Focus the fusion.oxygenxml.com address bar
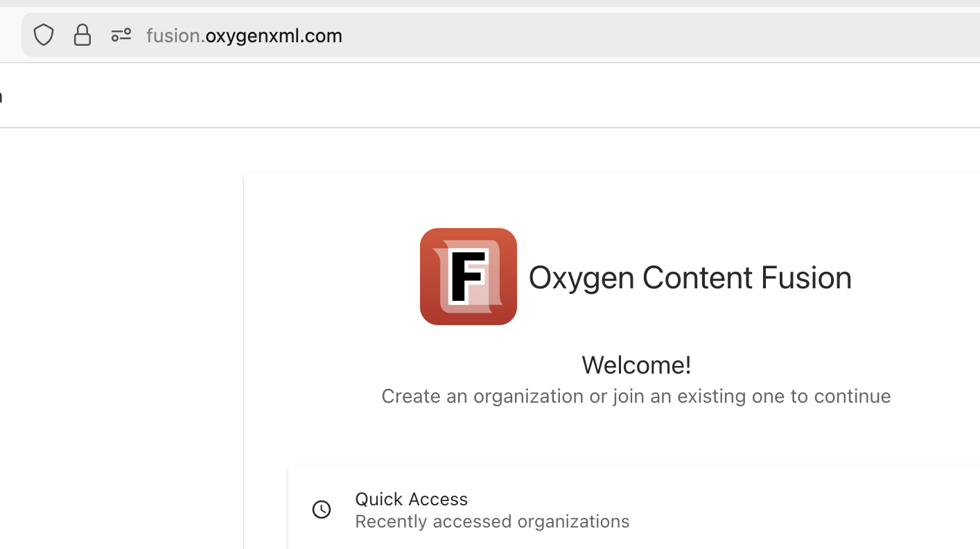Viewport: 980px width, 549px height. click(x=554, y=35)
